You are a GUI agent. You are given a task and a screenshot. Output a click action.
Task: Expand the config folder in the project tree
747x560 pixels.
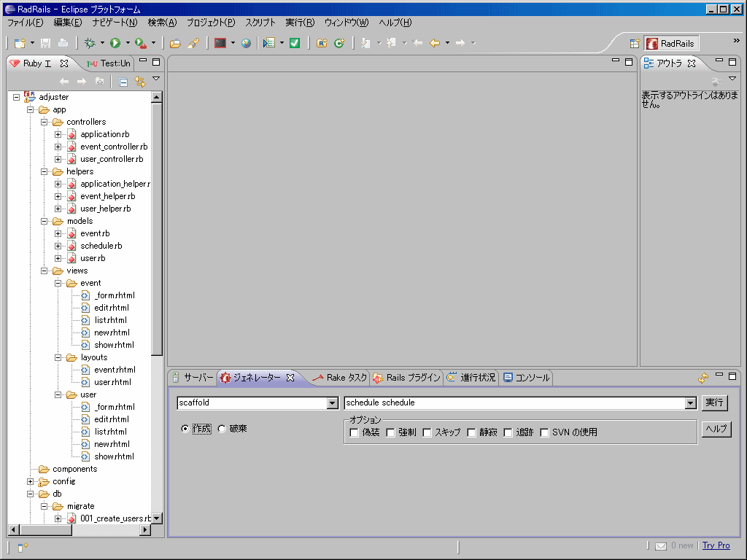pyautogui.click(x=30, y=481)
